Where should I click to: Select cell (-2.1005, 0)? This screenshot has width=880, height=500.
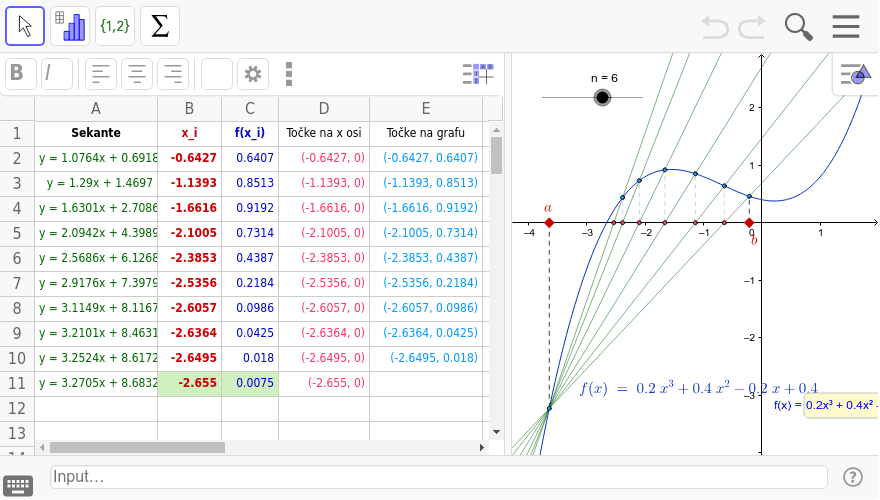click(x=324, y=233)
